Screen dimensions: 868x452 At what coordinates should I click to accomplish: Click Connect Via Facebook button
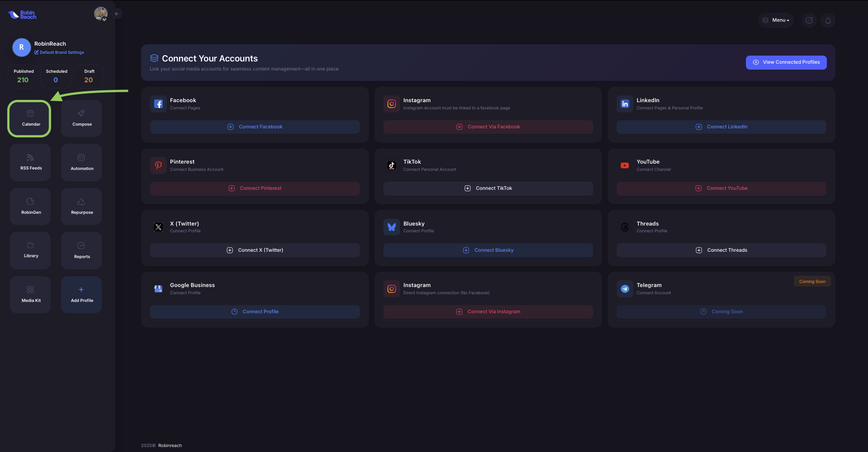tap(488, 127)
